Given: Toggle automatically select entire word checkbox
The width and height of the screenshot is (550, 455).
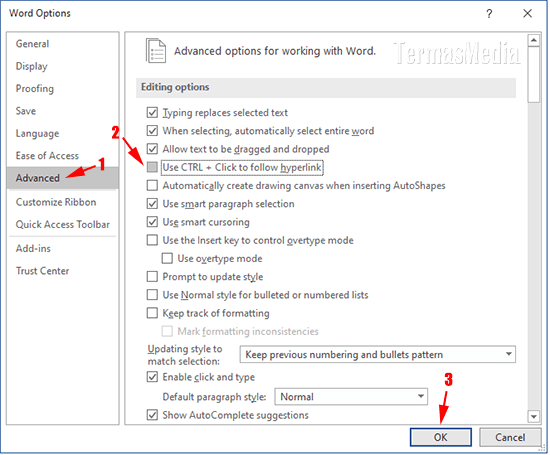Looking at the screenshot, I should [152, 131].
